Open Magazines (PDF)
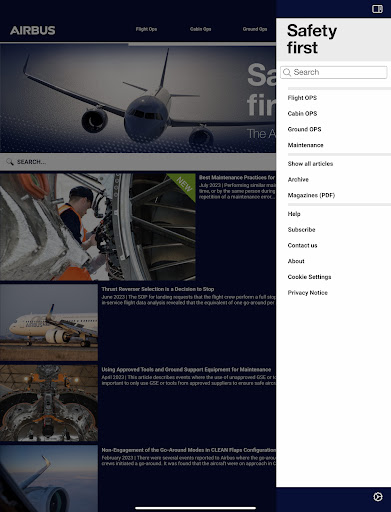 click(311, 195)
